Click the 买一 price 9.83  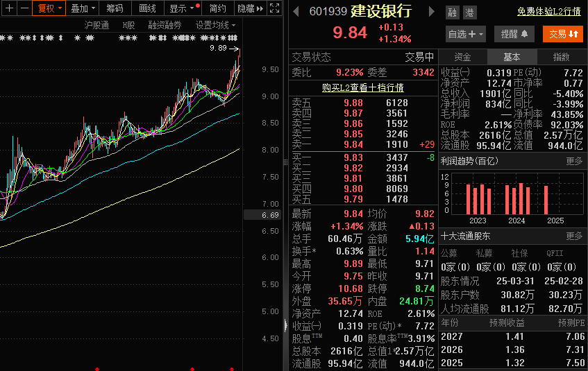click(x=353, y=158)
